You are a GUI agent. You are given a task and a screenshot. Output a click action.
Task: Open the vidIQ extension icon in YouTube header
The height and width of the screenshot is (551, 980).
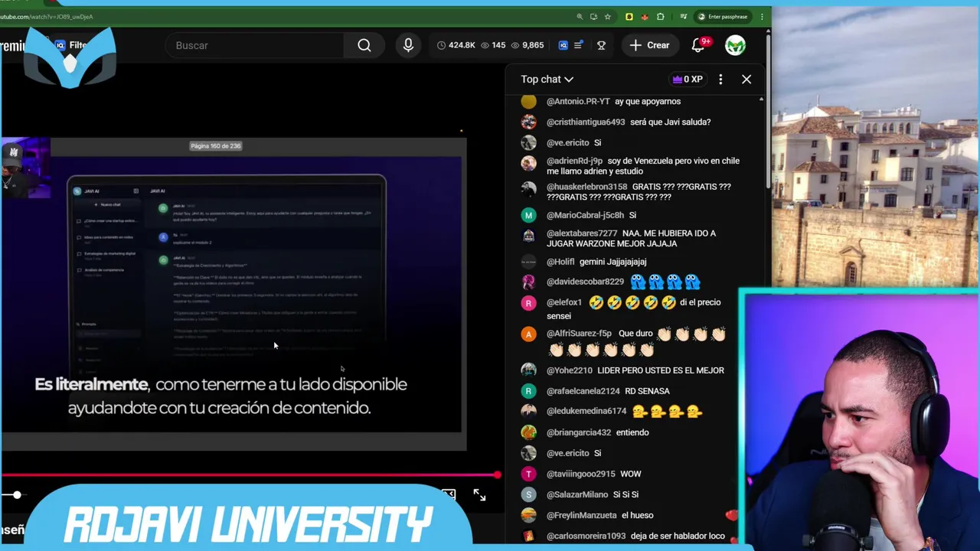[x=563, y=45]
